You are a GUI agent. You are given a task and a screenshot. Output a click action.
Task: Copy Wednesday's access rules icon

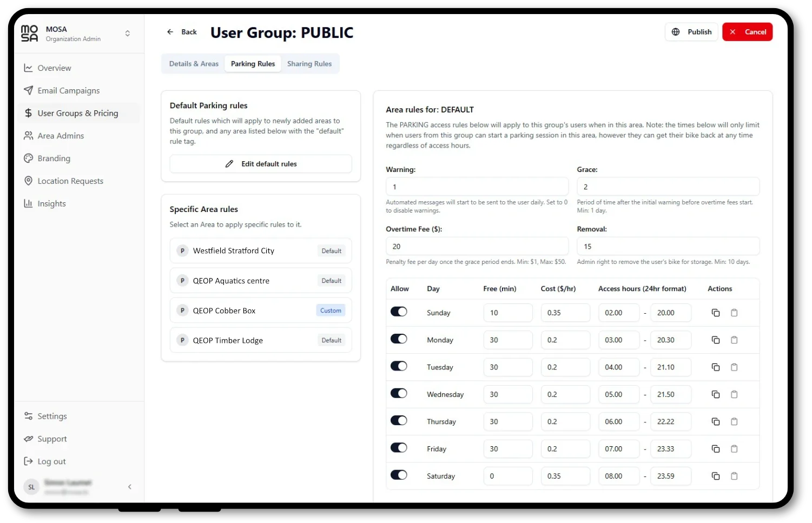point(715,394)
